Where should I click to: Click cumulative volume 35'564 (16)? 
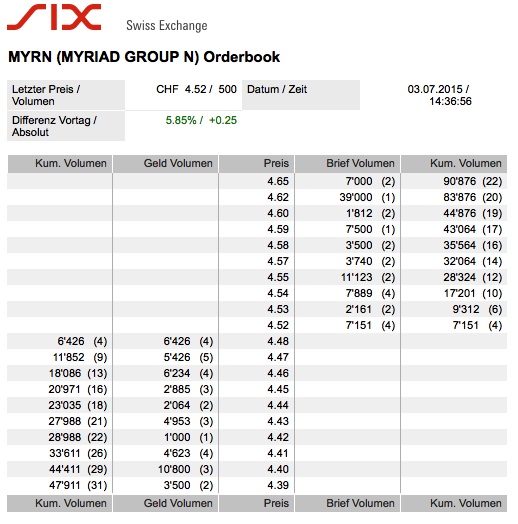pyautogui.click(x=473, y=245)
